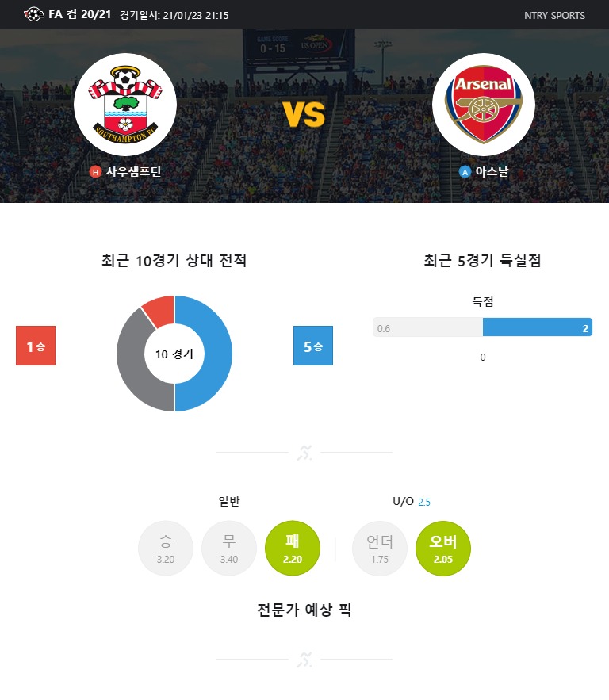Click the runner divider icon below donut chart

(304, 453)
